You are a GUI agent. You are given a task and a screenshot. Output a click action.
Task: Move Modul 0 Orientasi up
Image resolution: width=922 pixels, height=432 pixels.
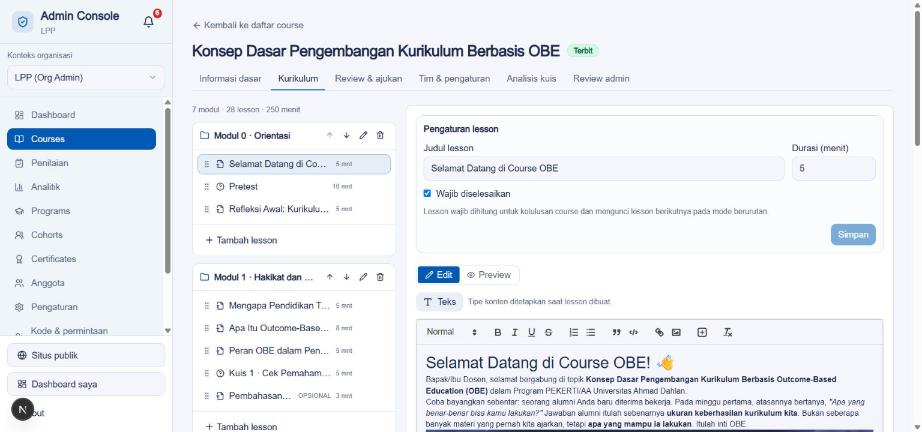point(329,135)
